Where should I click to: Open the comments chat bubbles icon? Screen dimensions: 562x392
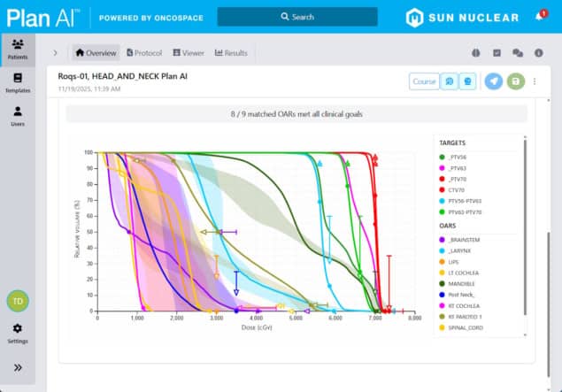click(x=518, y=53)
